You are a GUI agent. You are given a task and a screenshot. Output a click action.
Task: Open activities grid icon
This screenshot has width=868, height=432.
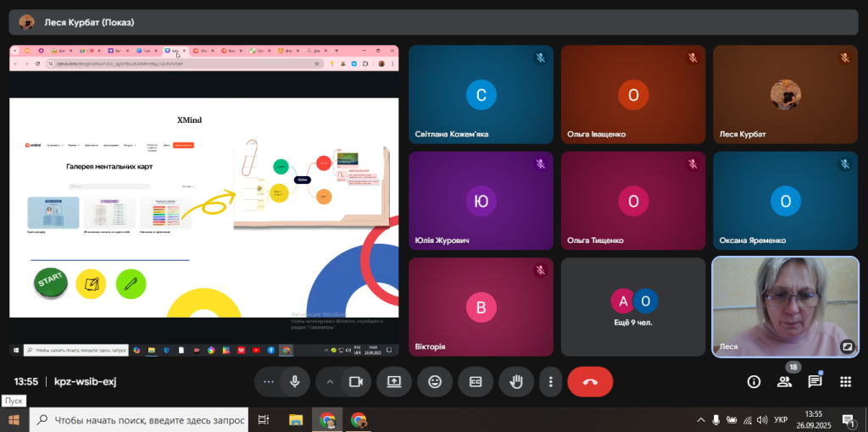pos(845,381)
